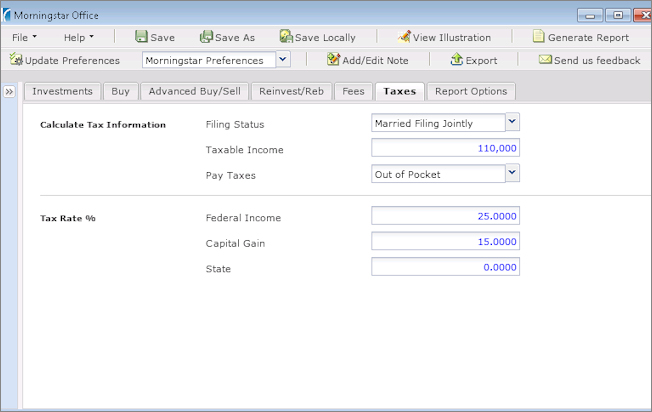Screen dimensions: 652x412
Task: Open the Pay Taxes dropdown
Action: click(512, 173)
